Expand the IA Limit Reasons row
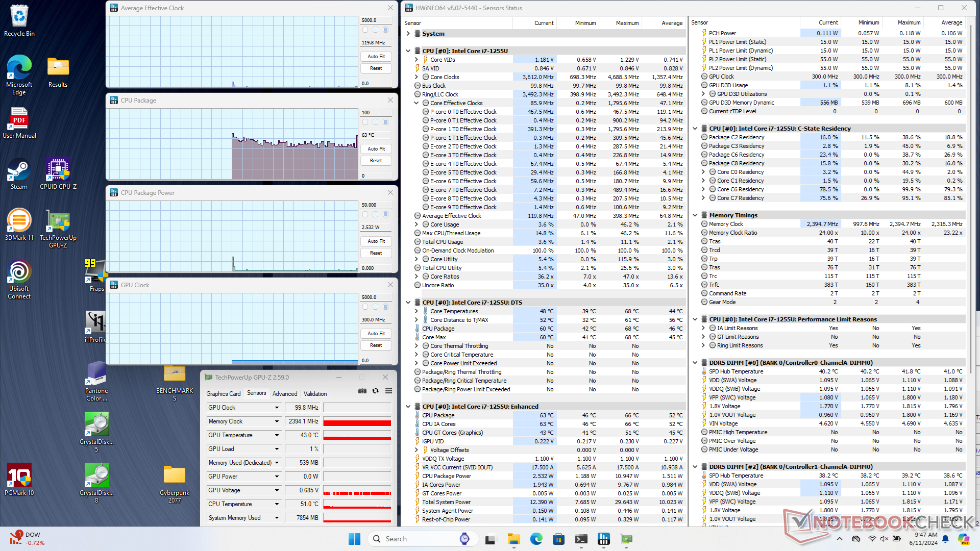This screenshot has width=980, height=551. 703,328
